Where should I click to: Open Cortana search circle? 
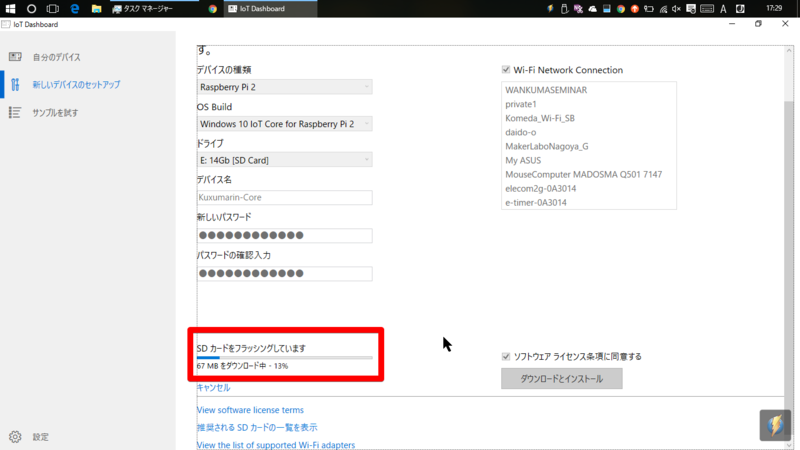coord(31,8)
